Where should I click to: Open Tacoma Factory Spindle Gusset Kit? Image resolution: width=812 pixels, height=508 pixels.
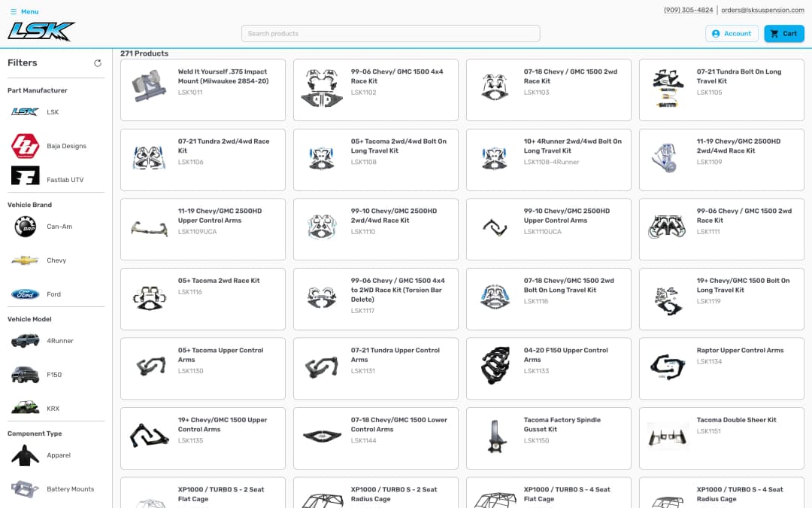pyautogui.click(x=548, y=439)
